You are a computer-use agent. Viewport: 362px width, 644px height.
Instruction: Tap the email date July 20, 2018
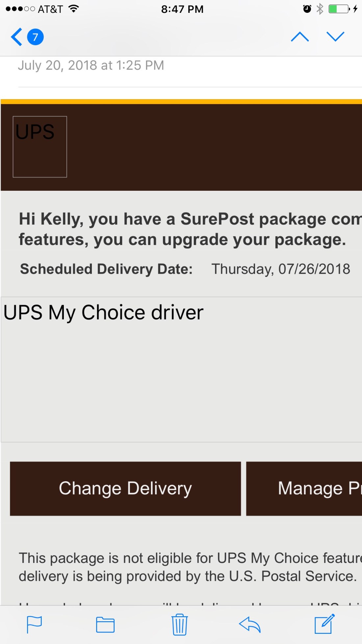91,65
